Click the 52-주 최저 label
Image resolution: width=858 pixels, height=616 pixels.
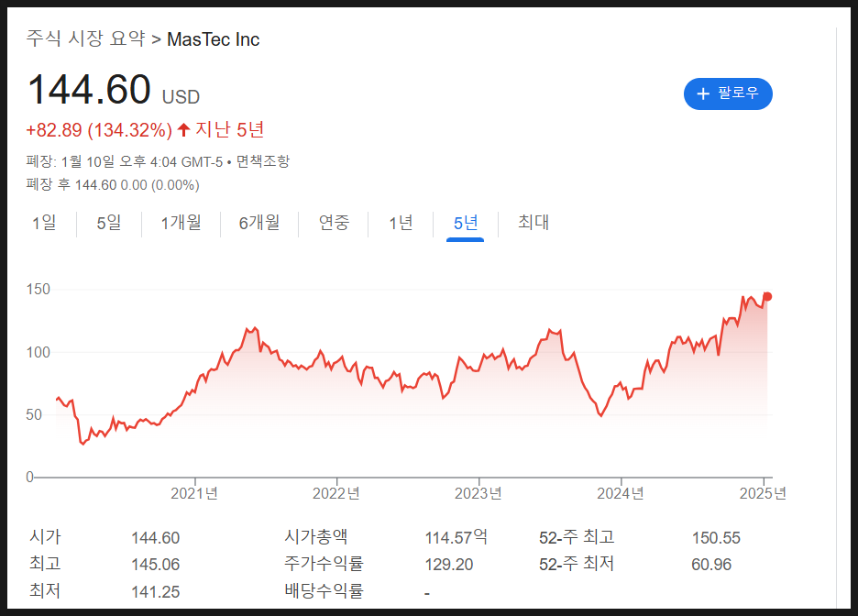[x=577, y=564]
